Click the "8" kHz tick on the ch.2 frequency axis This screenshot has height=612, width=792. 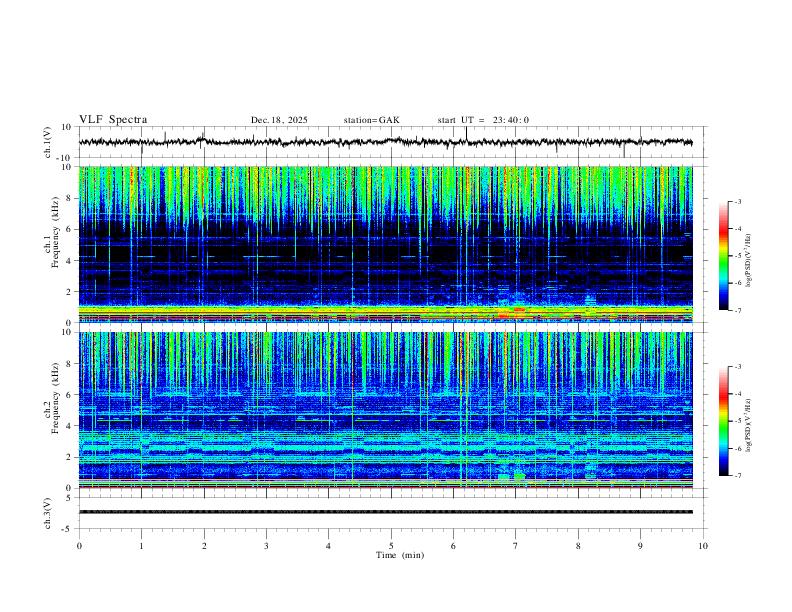[x=69, y=364]
